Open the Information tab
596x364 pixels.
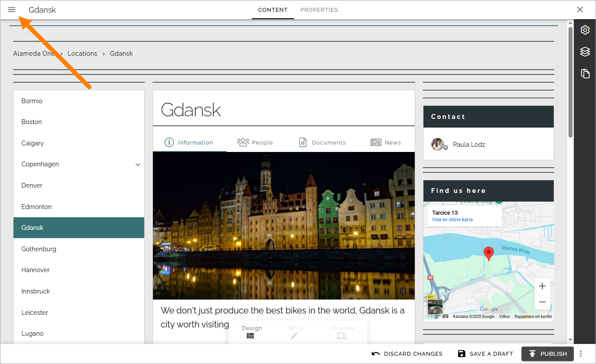pos(190,142)
